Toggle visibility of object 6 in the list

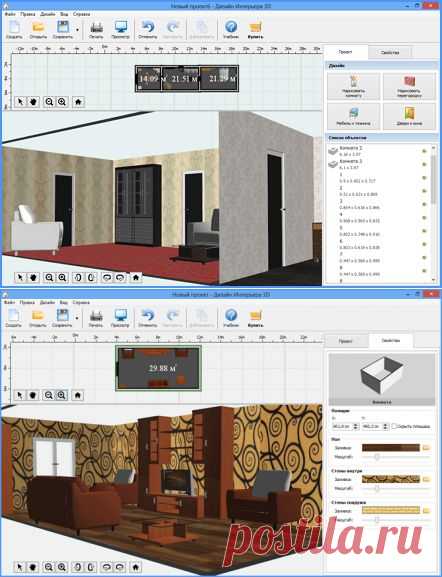[424, 244]
